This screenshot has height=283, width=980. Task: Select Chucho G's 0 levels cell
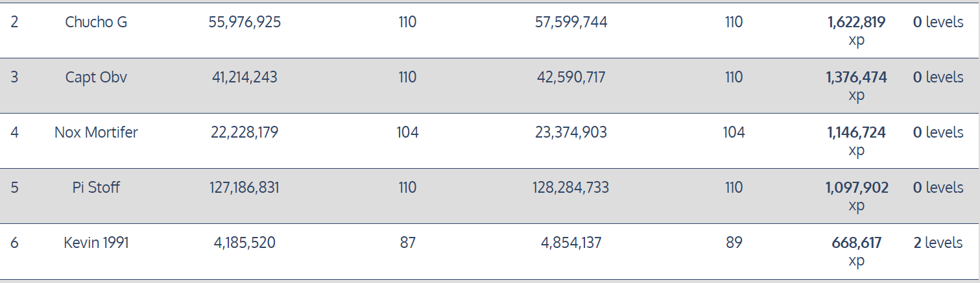pyautogui.click(x=938, y=22)
